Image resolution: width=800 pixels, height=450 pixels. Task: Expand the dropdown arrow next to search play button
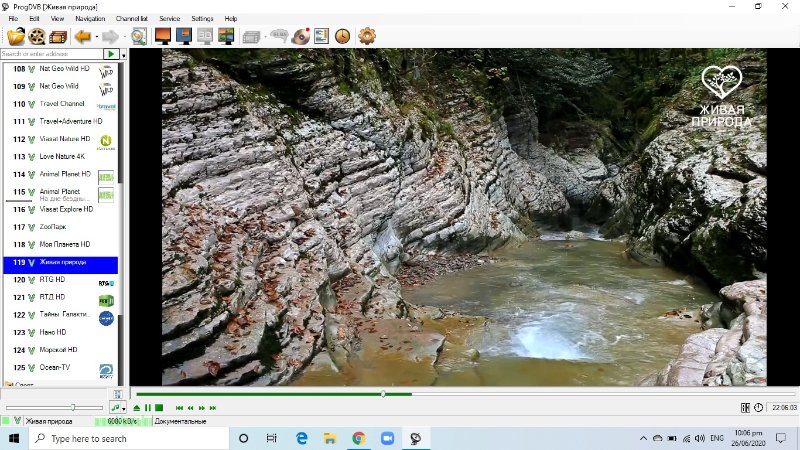pyautogui.click(x=123, y=55)
